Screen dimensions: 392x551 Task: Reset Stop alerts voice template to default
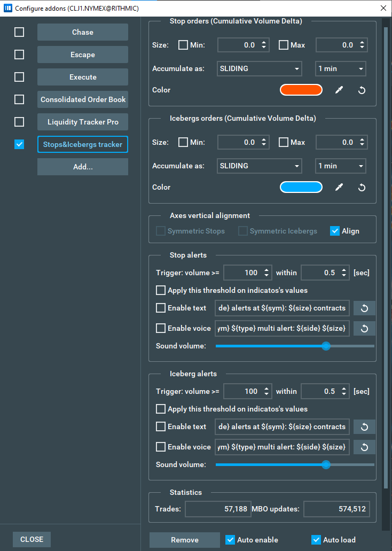[364, 329]
